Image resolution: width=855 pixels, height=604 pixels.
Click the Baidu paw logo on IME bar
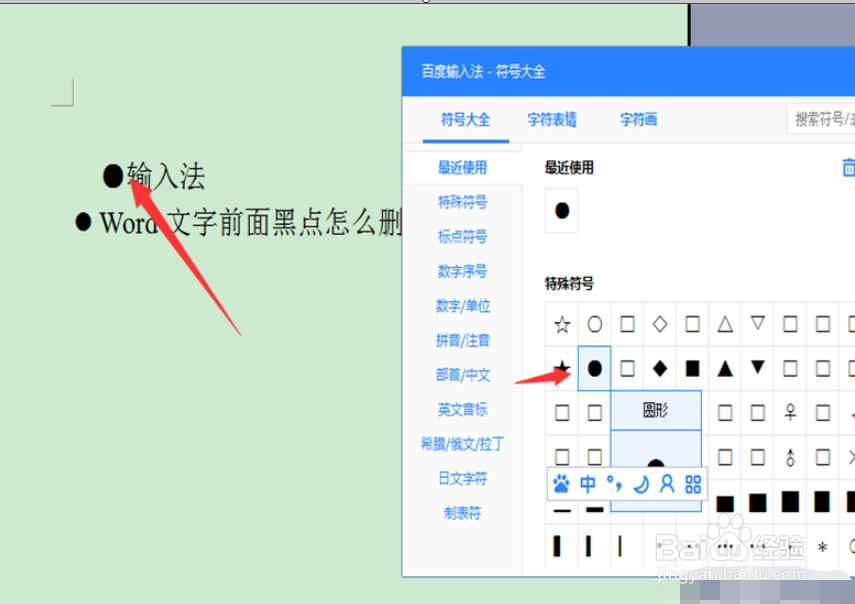562,484
